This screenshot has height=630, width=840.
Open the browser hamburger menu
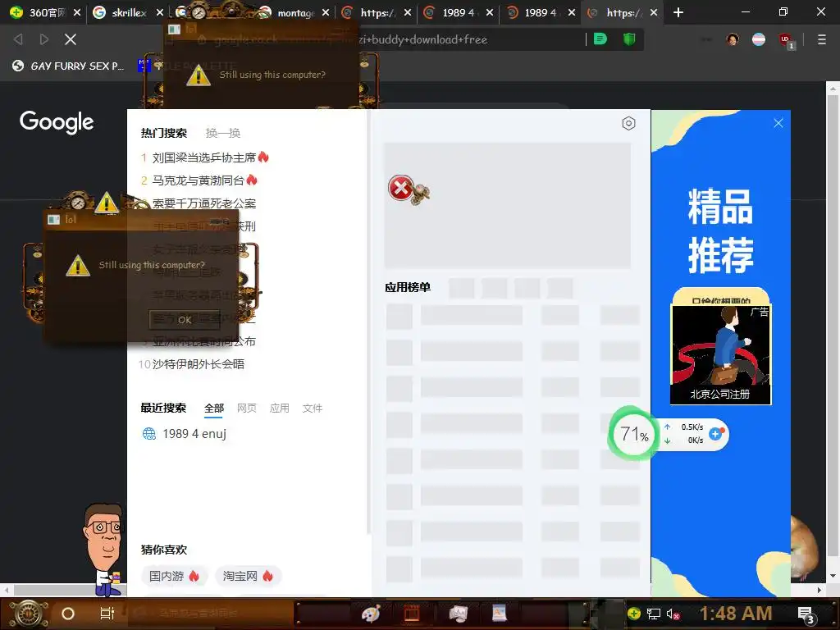coord(821,39)
